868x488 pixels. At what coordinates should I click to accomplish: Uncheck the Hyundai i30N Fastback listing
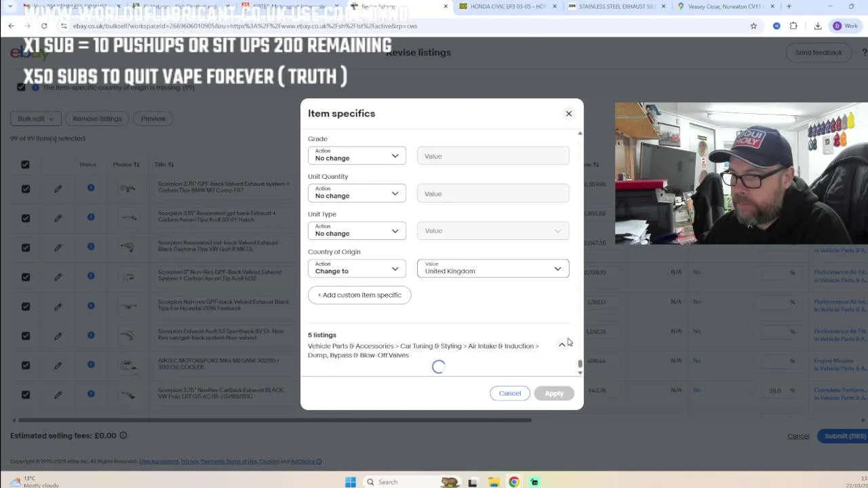coord(25,306)
